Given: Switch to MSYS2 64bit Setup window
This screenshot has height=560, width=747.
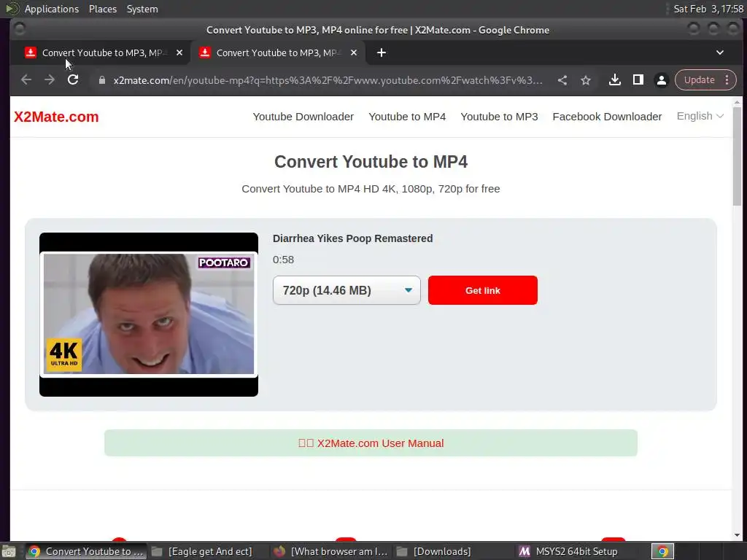Looking at the screenshot, I should point(568,551).
